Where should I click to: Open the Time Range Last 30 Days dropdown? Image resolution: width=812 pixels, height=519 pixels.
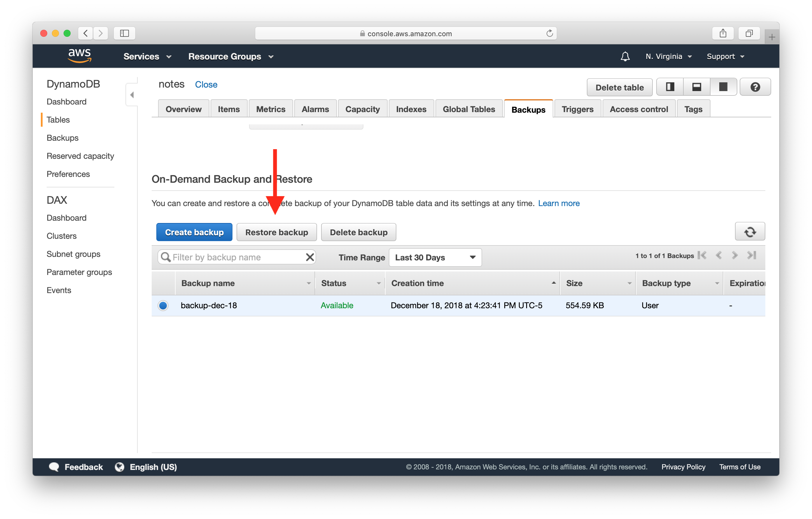[x=435, y=257]
